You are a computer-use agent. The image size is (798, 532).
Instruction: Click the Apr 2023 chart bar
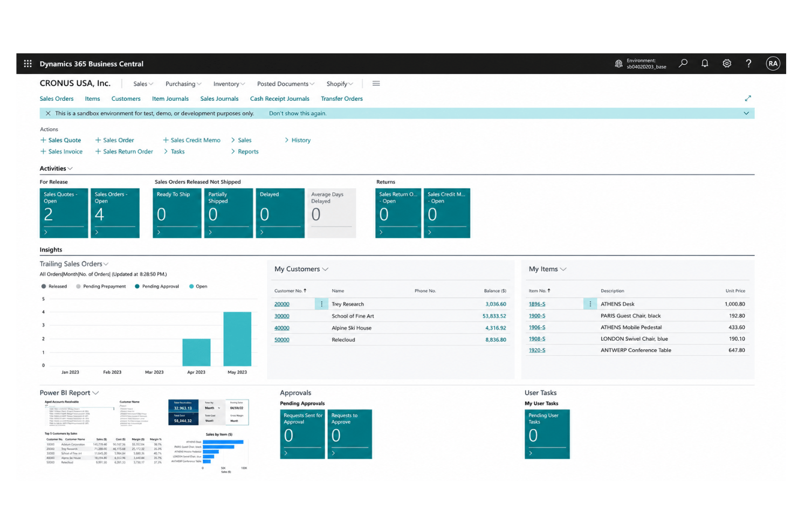196,353
